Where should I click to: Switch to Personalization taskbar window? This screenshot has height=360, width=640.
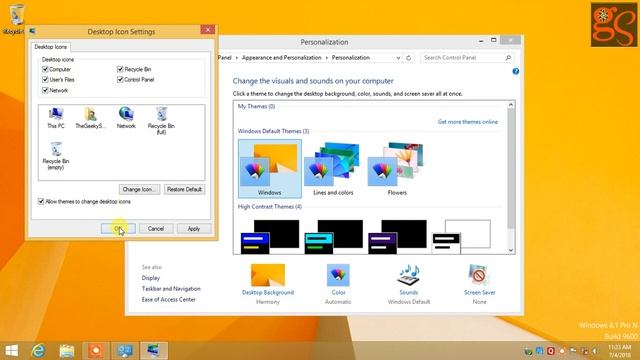point(153,351)
